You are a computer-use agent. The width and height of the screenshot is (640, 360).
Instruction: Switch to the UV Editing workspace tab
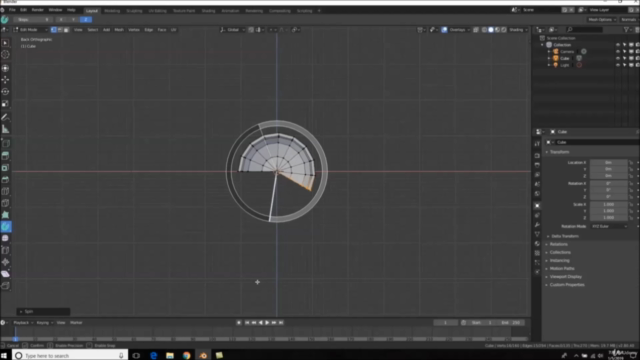[158, 11]
